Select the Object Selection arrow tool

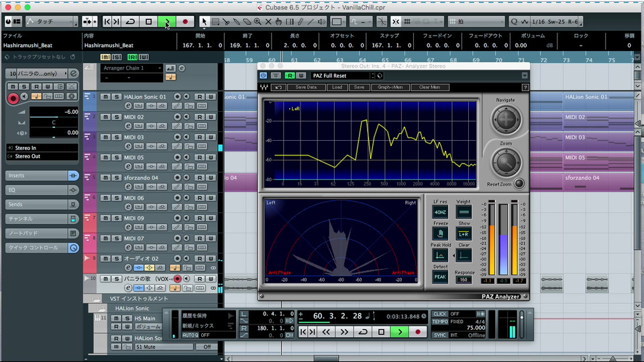[x=204, y=21]
